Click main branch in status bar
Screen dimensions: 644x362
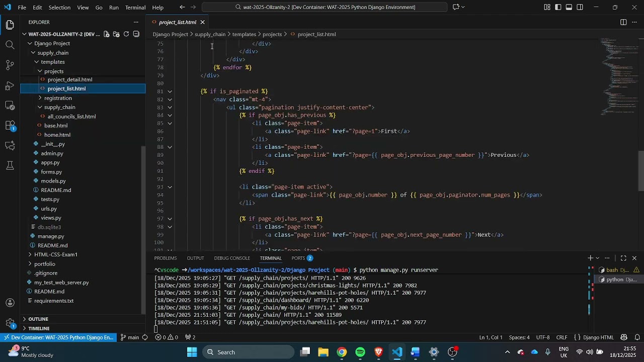coord(130,337)
